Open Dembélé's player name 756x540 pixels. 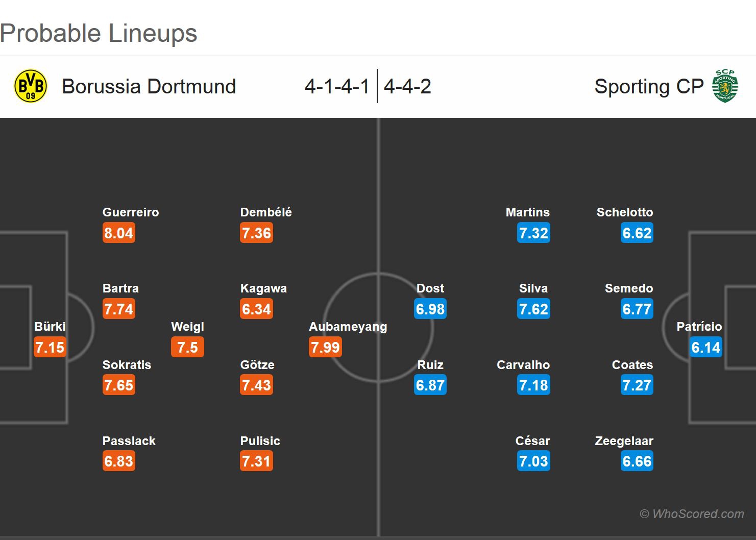pyautogui.click(x=266, y=212)
